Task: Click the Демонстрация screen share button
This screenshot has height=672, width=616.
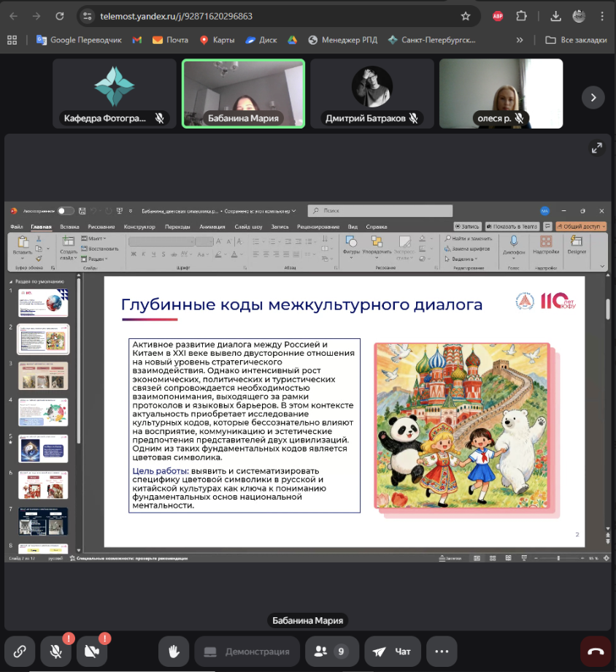Action: (x=247, y=652)
